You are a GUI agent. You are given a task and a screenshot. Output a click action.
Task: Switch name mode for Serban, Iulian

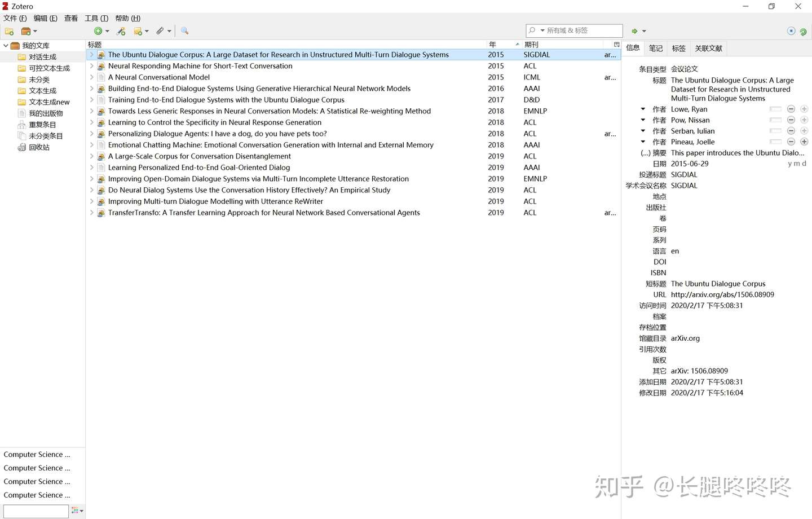(776, 131)
